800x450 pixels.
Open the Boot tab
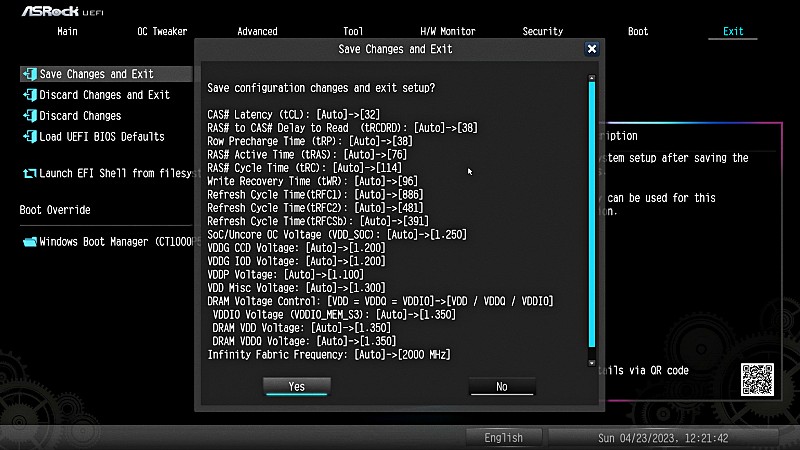tap(638, 31)
